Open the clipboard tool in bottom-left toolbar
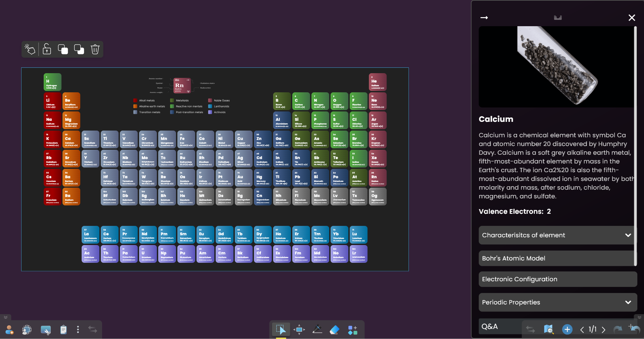The width and height of the screenshot is (644, 339). pos(63,330)
